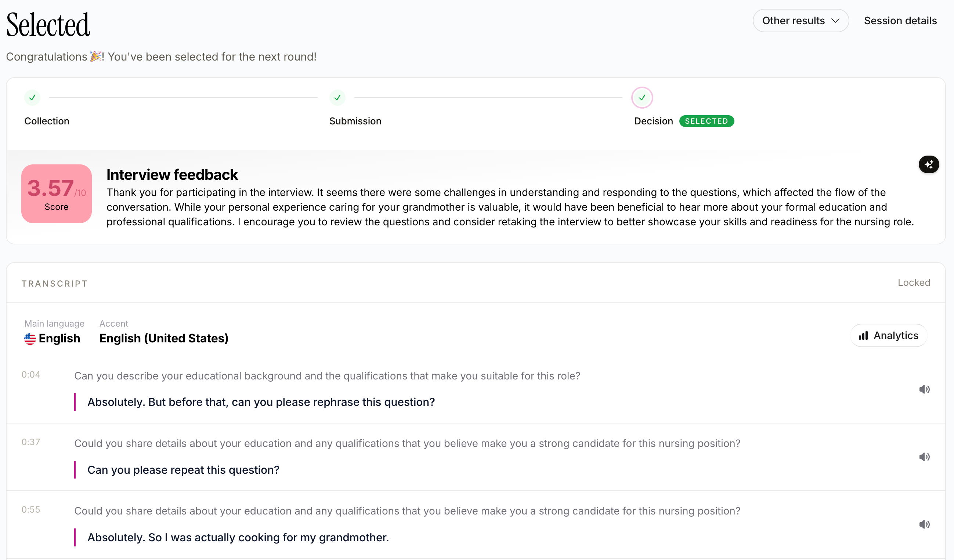Viewport: 954px width, 560px height.
Task: Jump to the 0:55 timestamp
Action: (31, 510)
